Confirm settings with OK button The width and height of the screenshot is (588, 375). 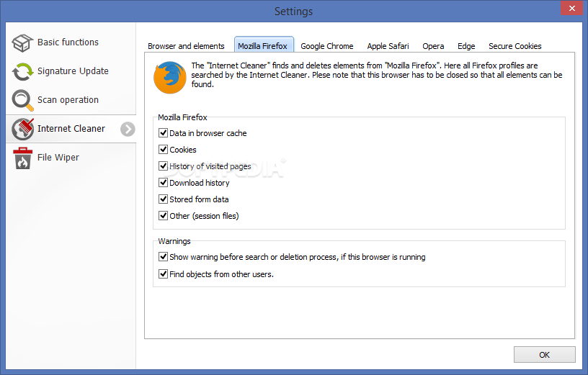point(545,354)
